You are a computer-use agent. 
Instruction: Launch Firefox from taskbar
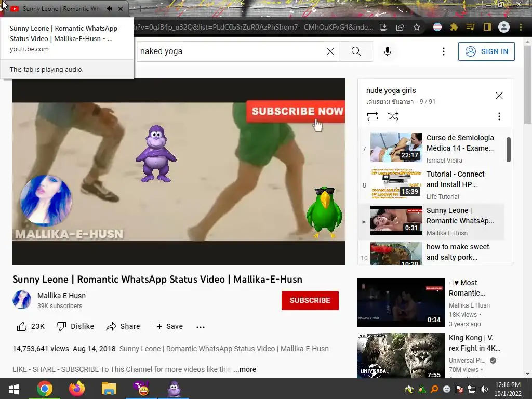(77, 389)
